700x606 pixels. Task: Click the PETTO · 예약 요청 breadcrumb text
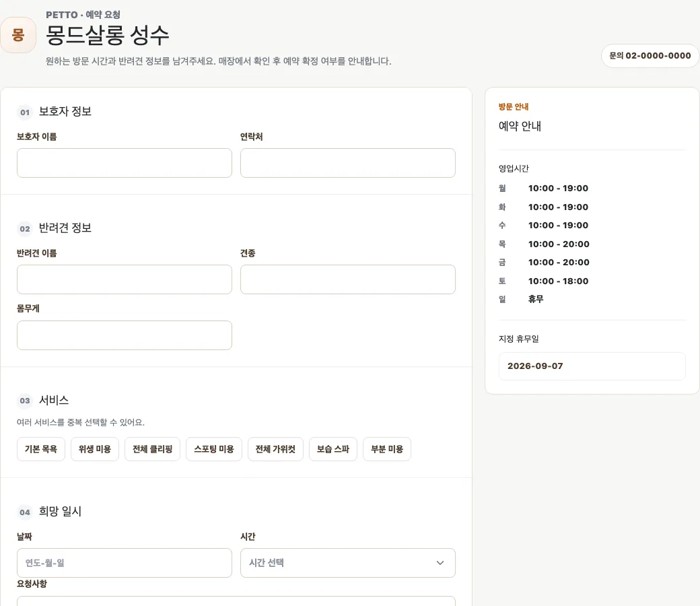[83, 15]
